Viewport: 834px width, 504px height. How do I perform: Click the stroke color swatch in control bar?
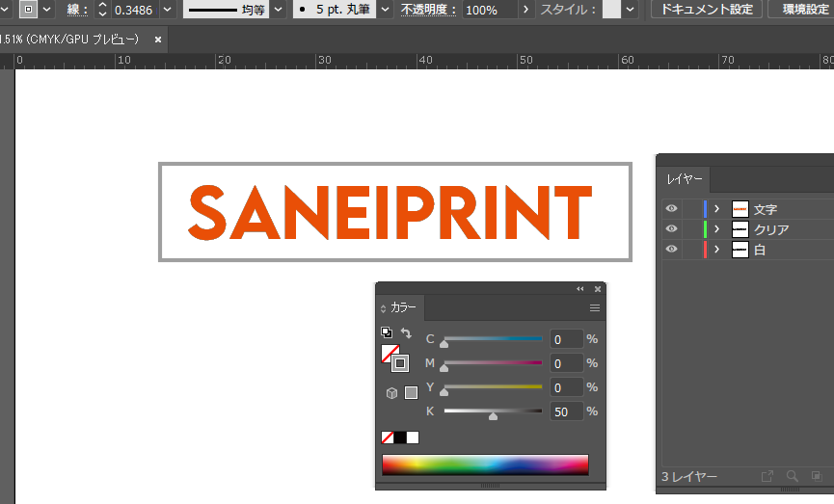(x=28, y=9)
